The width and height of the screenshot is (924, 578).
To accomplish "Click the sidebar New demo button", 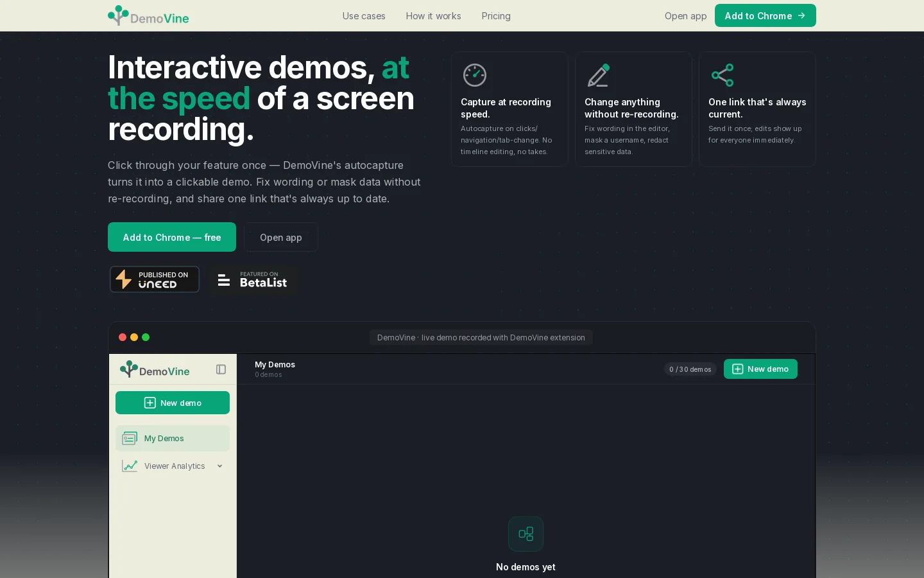I will click(x=173, y=403).
